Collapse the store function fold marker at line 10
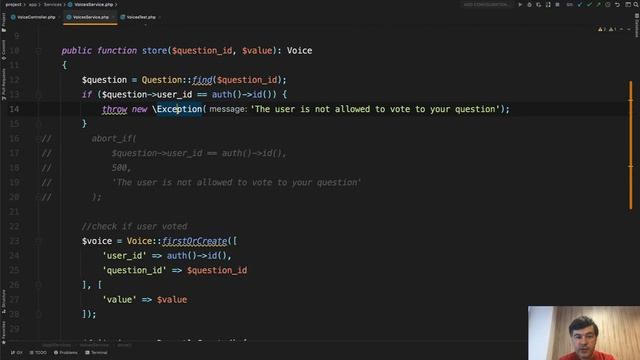 [38, 51]
